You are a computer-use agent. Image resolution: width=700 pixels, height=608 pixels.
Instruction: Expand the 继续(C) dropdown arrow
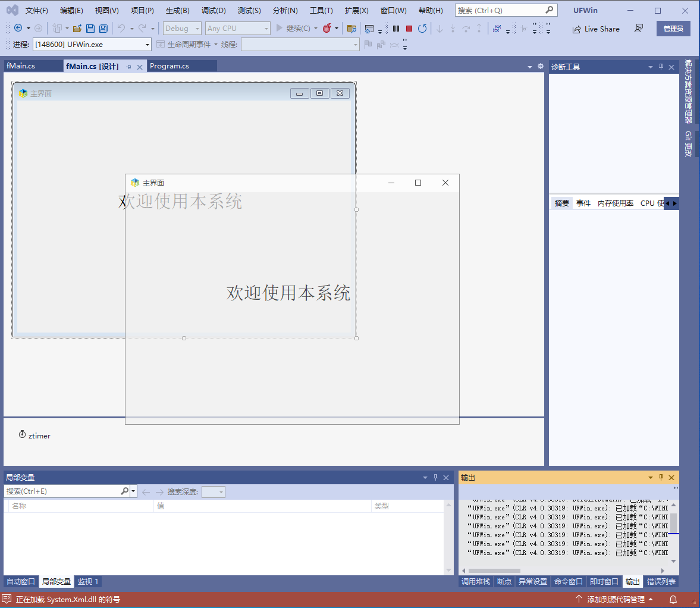[x=316, y=29]
